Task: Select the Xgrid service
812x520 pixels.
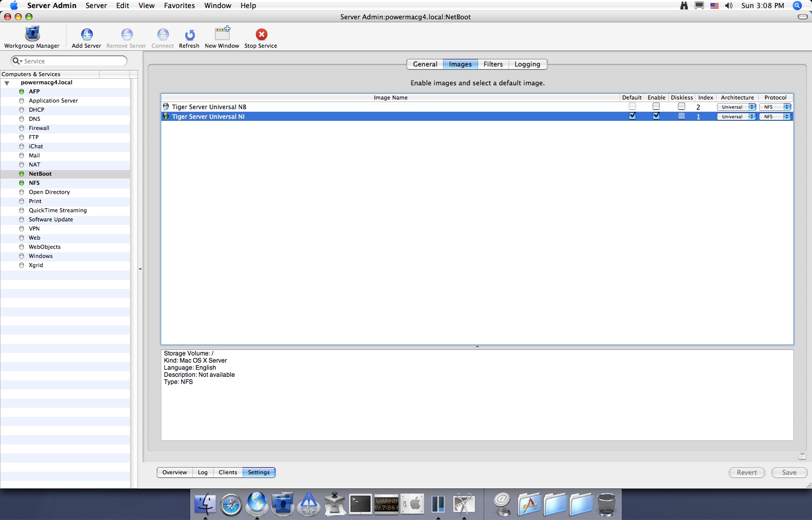Action: [65, 265]
